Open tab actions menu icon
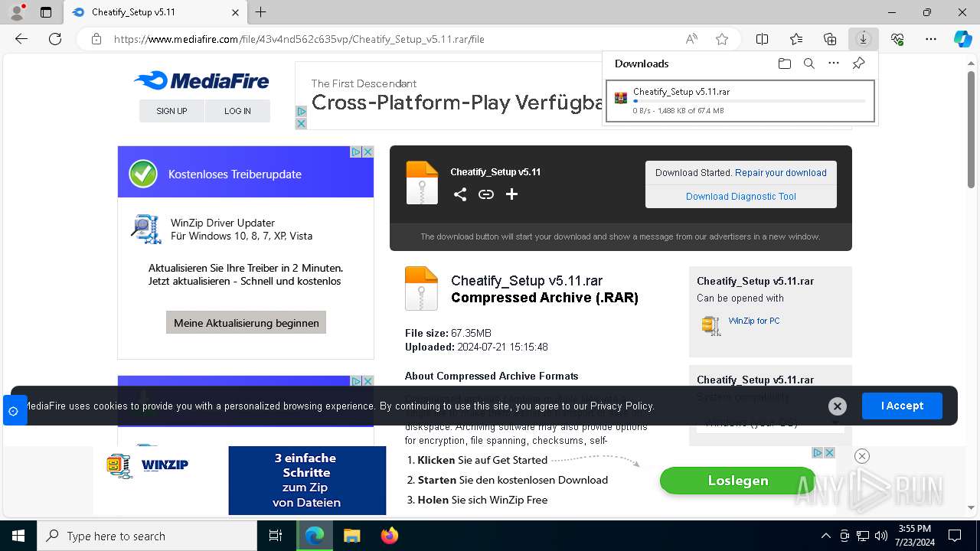The width and height of the screenshot is (980, 551). click(46, 12)
